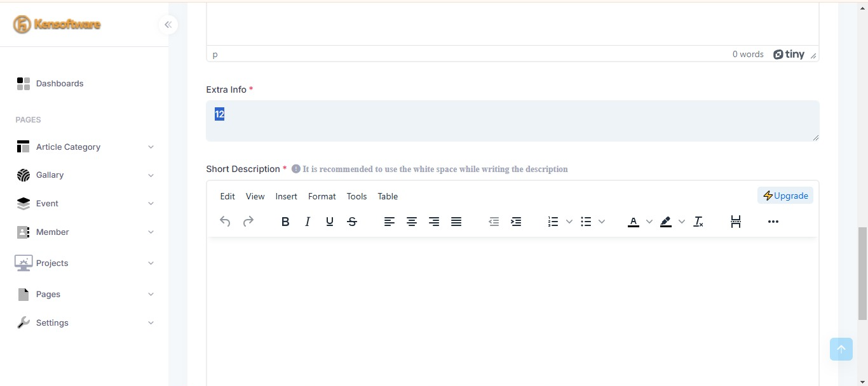This screenshot has width=868, height=386.
Task: Apply italic formatting in the editor toolbar
Action: click(308, 222)
